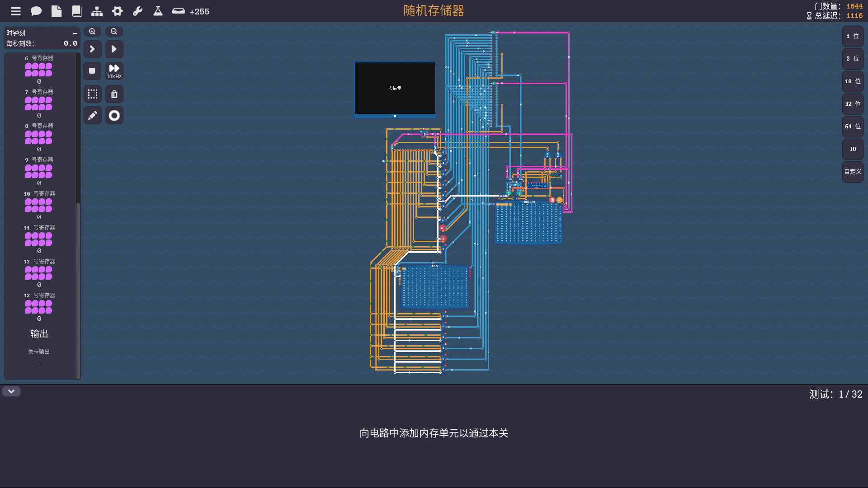This screenshot has height=488, width=868.
Task: Open the gear settings icon
Action: click(118, 11)
